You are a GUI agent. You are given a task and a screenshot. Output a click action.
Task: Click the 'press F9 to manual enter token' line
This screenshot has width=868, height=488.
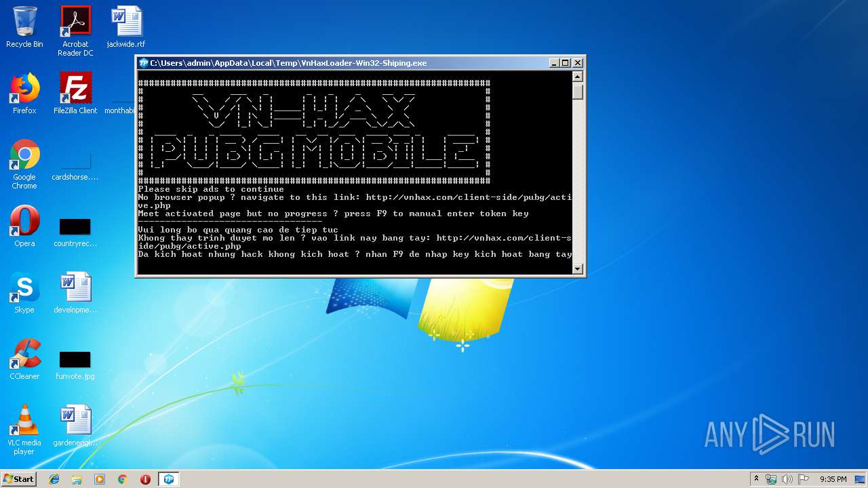click(x=333, y=213)
